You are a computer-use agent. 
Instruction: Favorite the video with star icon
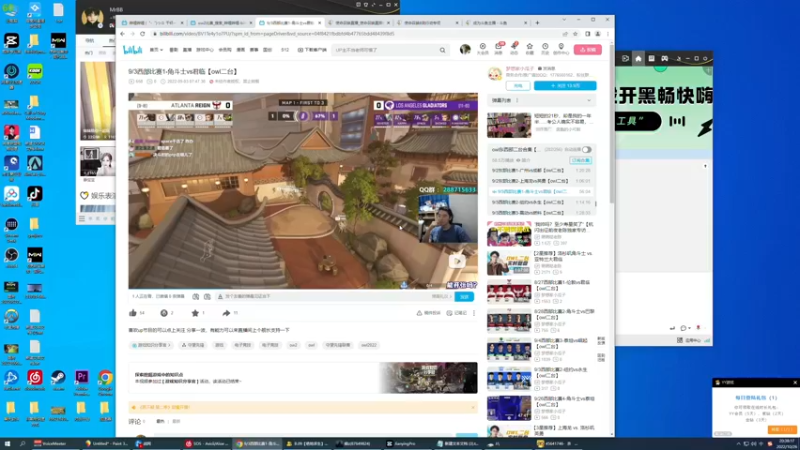point(195,313)
